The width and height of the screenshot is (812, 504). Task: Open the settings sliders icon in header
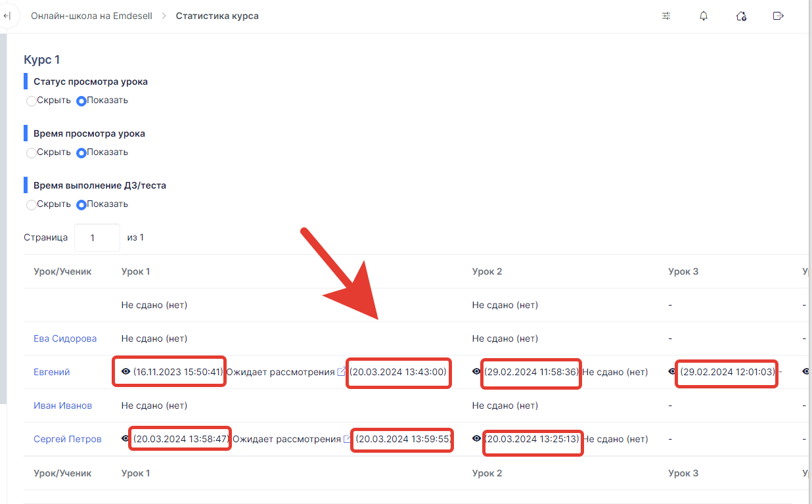(666, 16)
